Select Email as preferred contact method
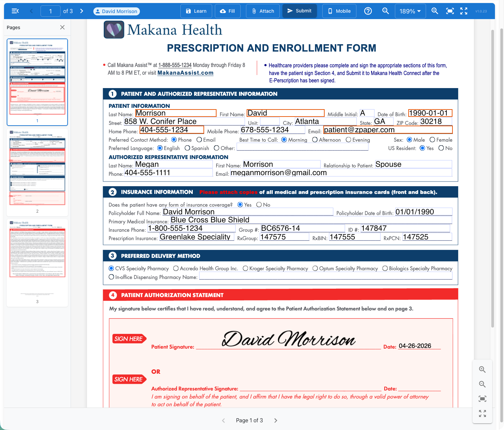Viewport: 504px width, 430px height. (x=199, y=140)
